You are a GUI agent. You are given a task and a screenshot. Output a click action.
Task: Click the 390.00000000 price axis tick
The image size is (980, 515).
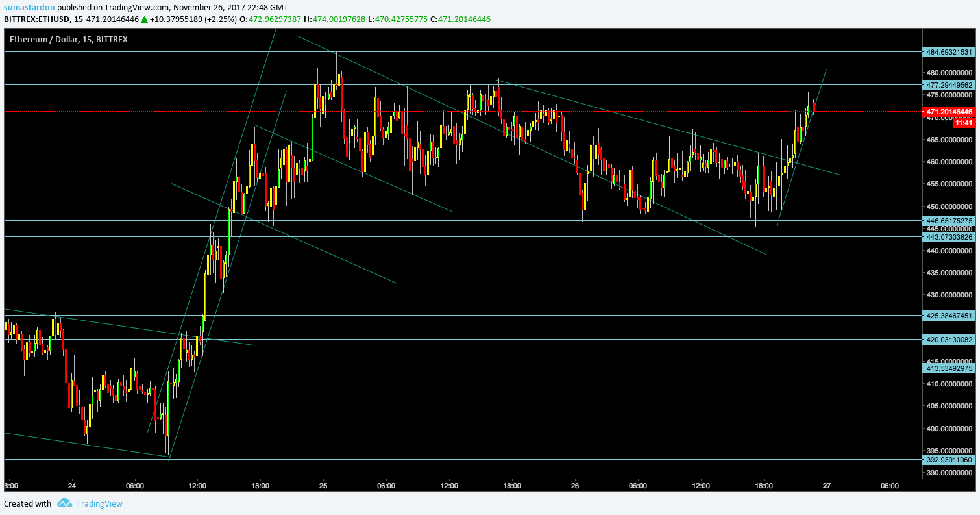tap(950, 473)
